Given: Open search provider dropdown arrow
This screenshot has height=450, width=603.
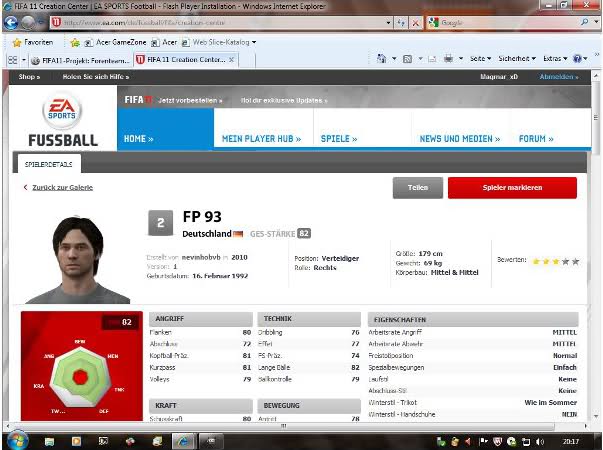Looking at the screenshot, I should (x=596, y=22).
